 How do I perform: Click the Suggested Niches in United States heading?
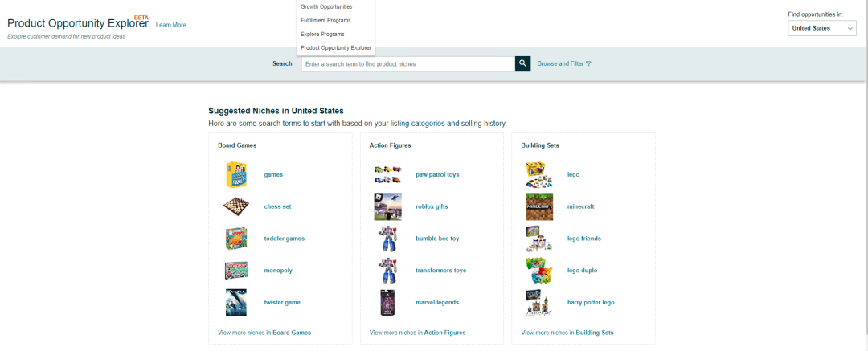pyautogui.click(x=276, y=111)
